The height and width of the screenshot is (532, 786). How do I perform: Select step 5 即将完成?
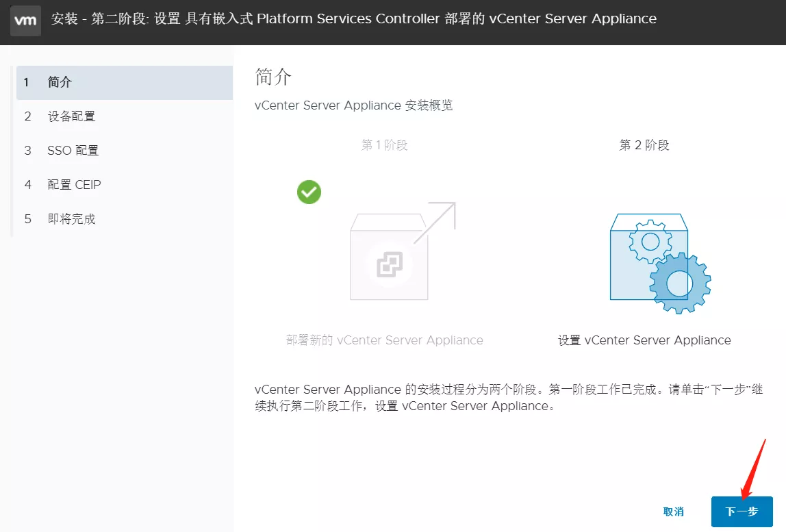pos(71,219)
